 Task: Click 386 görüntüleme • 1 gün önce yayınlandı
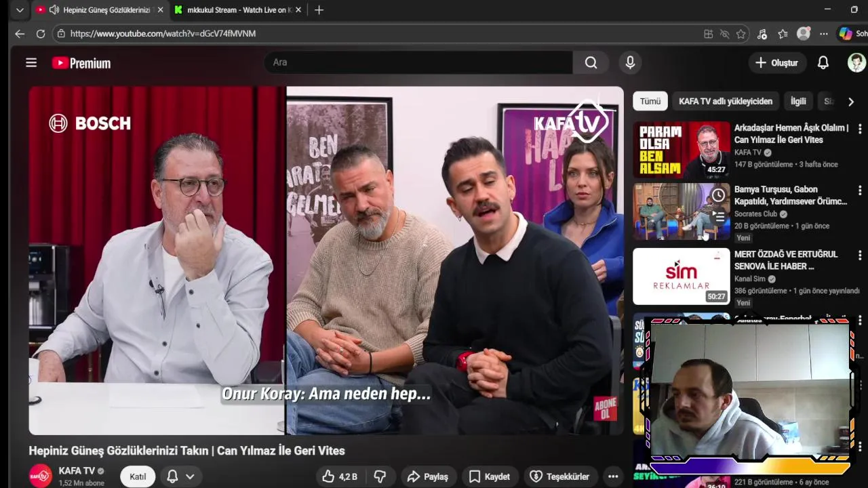tap(797, 291)
